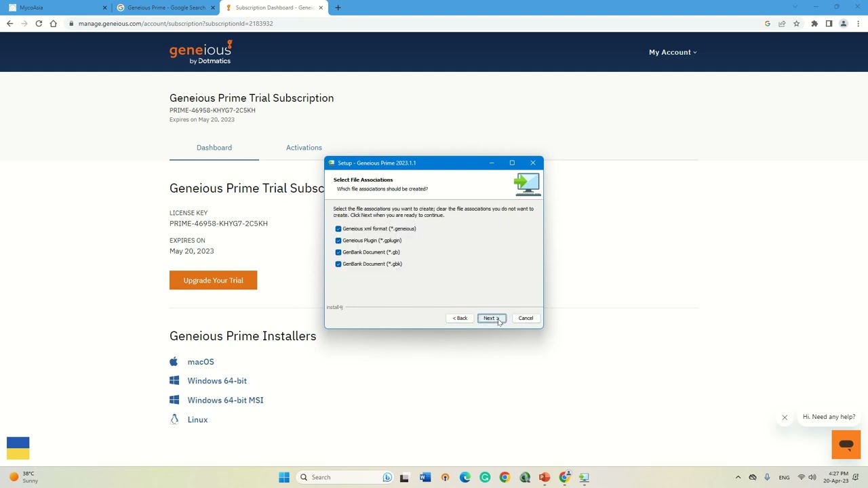The image size is (868, 488).
Task: Open the weather widget showing 38°C Sunny
Action: (22, 477)
